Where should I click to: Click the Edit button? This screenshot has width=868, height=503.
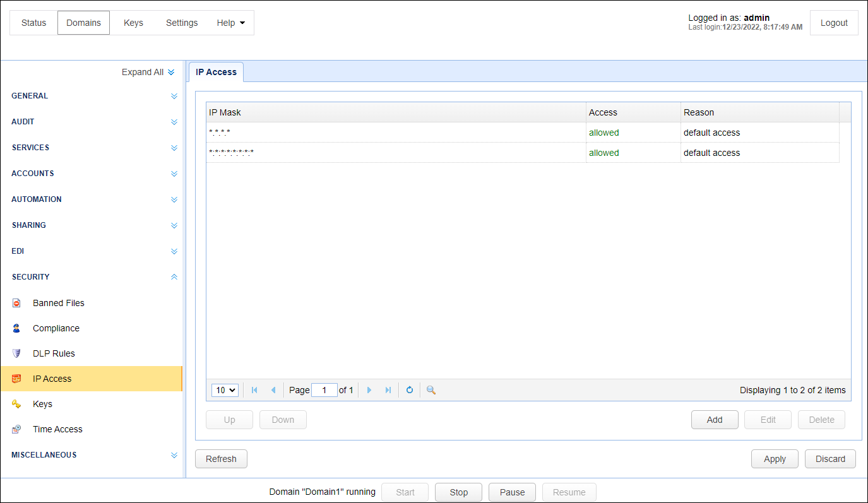(x=768, y=420)
